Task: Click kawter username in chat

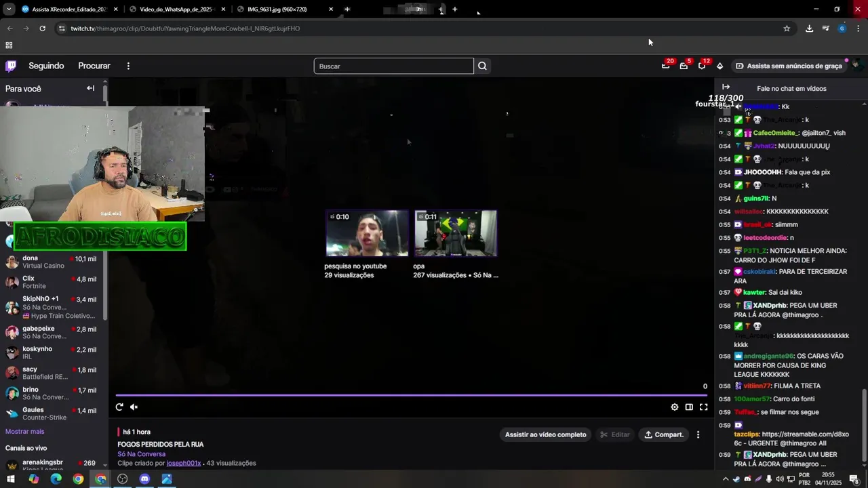Action: (754, 292)
